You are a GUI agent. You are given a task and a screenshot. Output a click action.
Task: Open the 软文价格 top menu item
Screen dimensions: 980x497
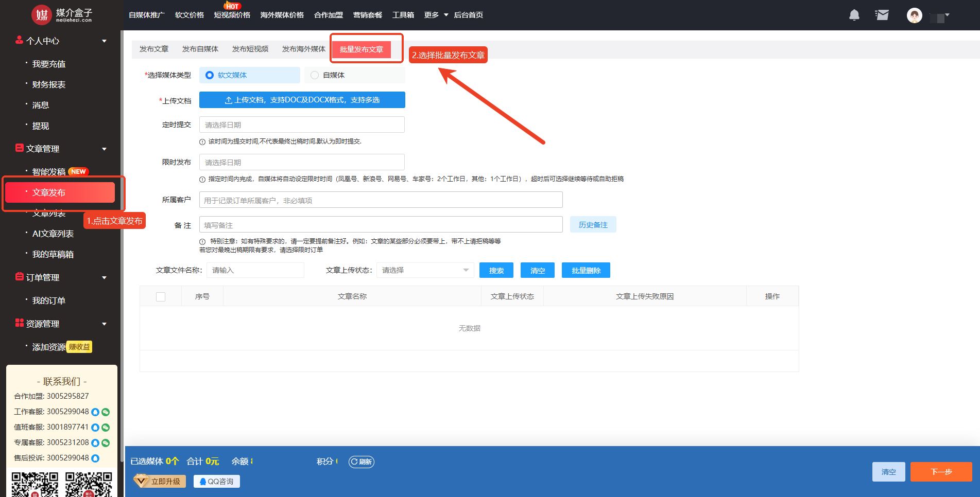coord(189,15)
